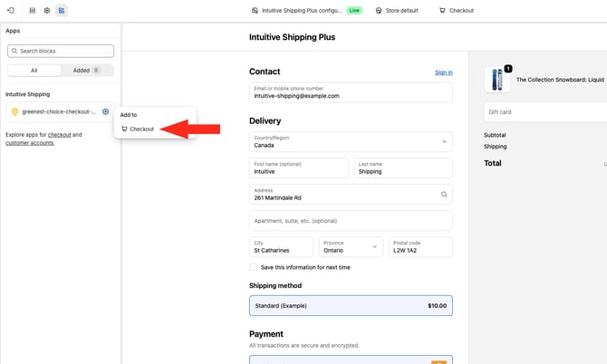Open the Checkout page selector
The width and height of the screenshot is (607, 364).
point(457,11)
